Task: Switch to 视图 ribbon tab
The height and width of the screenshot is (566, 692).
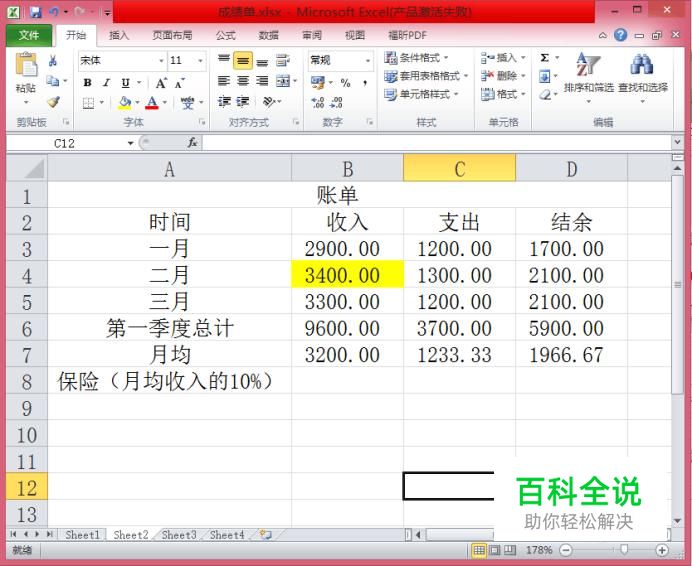Action: (x=355, y=35)
